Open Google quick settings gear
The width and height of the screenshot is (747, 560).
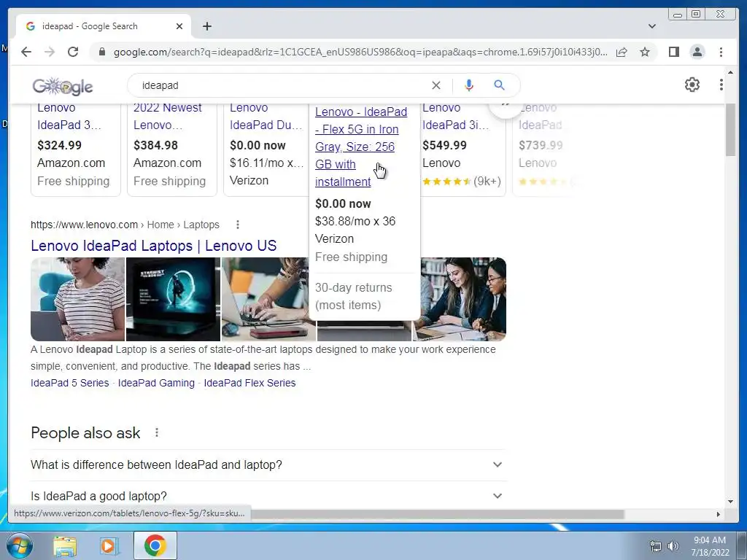coord(692,85)
